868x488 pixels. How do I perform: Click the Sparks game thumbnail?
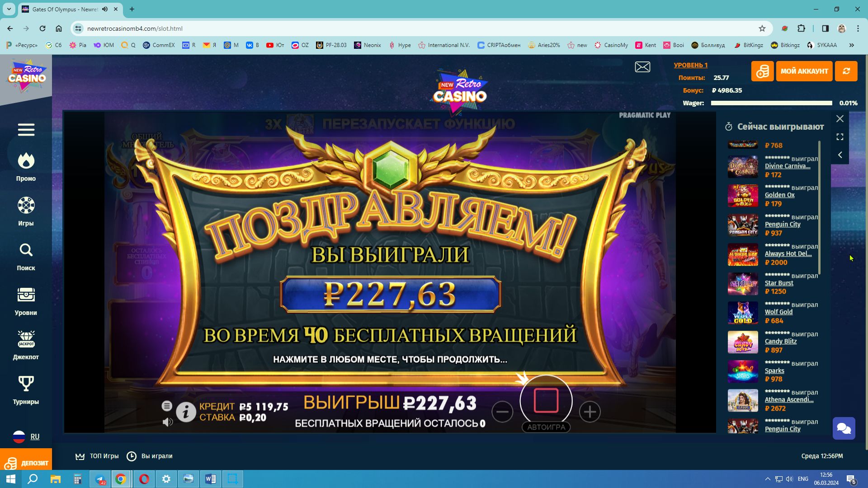point(743,371)
